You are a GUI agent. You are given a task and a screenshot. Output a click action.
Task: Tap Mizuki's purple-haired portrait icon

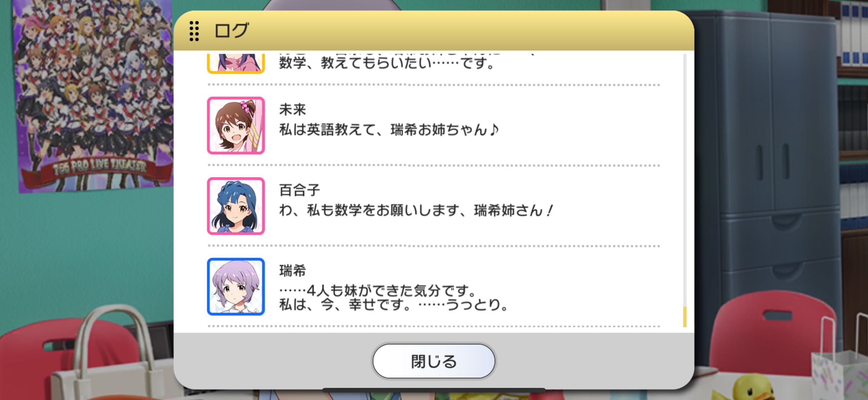[236, 287]
